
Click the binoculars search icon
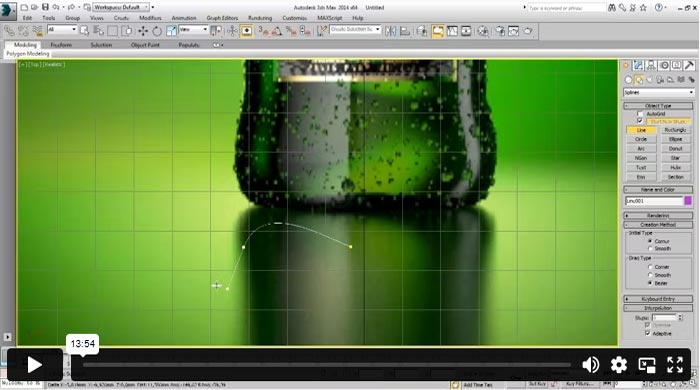[612, 8]
